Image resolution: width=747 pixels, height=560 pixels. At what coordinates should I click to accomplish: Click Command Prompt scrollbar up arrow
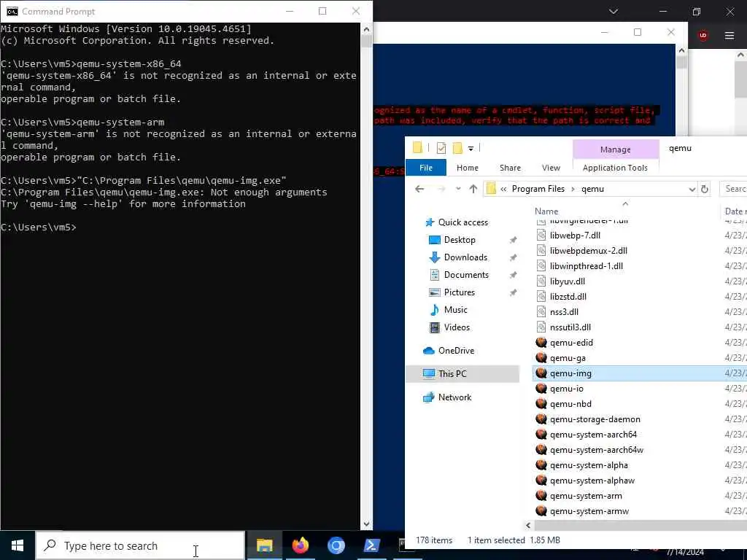tap(366, 29)
